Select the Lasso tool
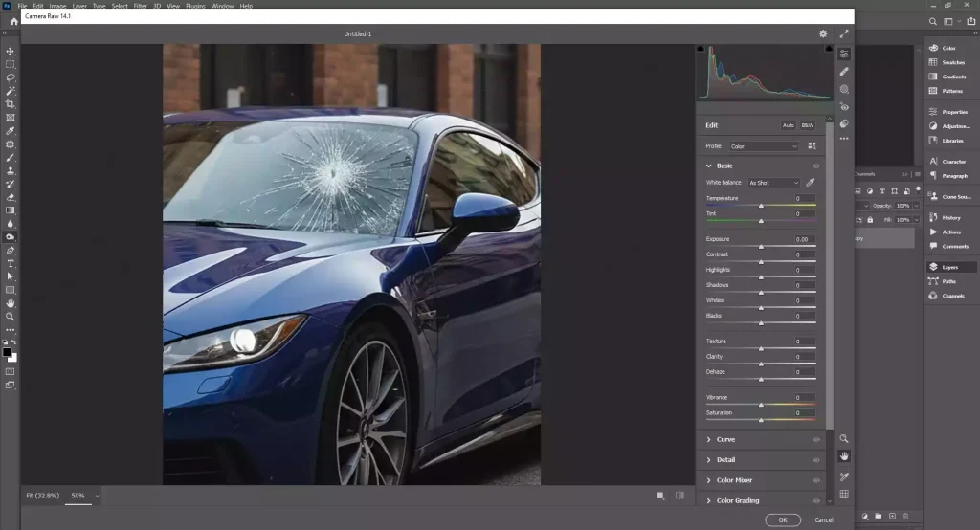This screenshot has width=980, height=530. click(10, 77)
